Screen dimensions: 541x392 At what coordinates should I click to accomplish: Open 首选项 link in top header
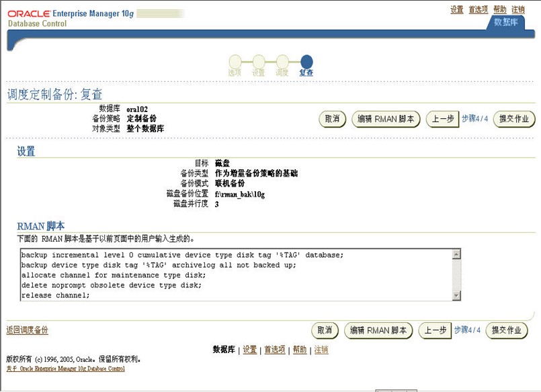[x=478, y=9]
